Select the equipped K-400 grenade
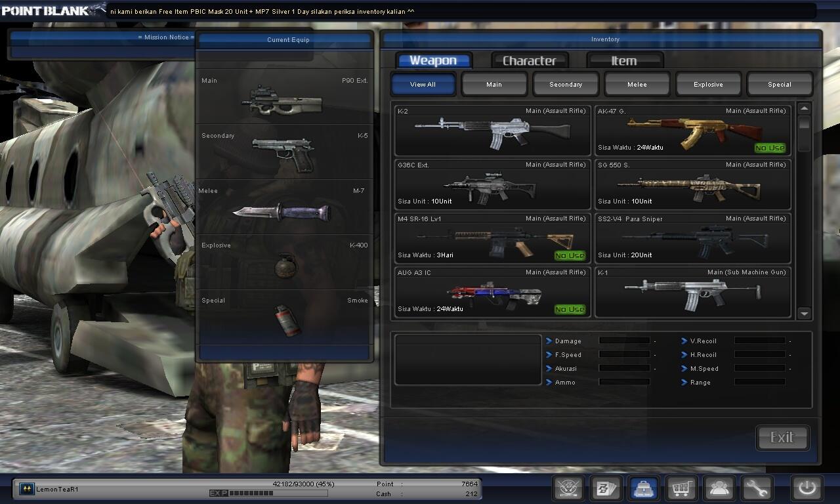Viewport: 840px width, 504px height. point(285,262)
